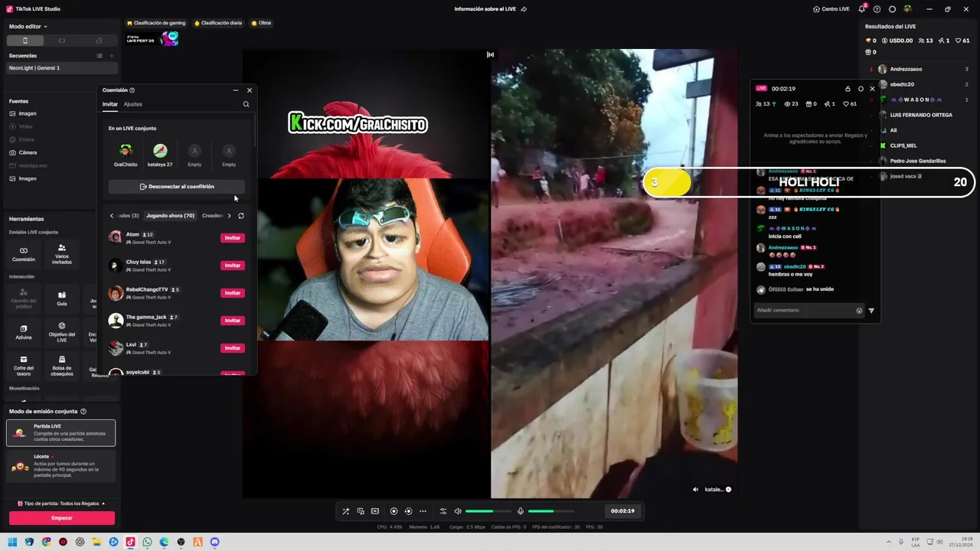
Task: Open the Tipo de partida dropdown
Action: (x=61, y=504)
